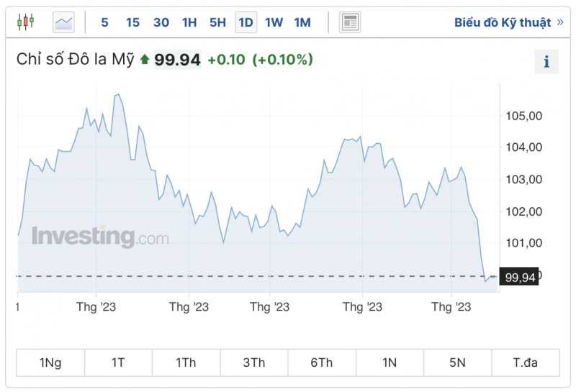The image size is (576, 392).
Task: Set interval to 15 minutes
Action: pos(132,22)
